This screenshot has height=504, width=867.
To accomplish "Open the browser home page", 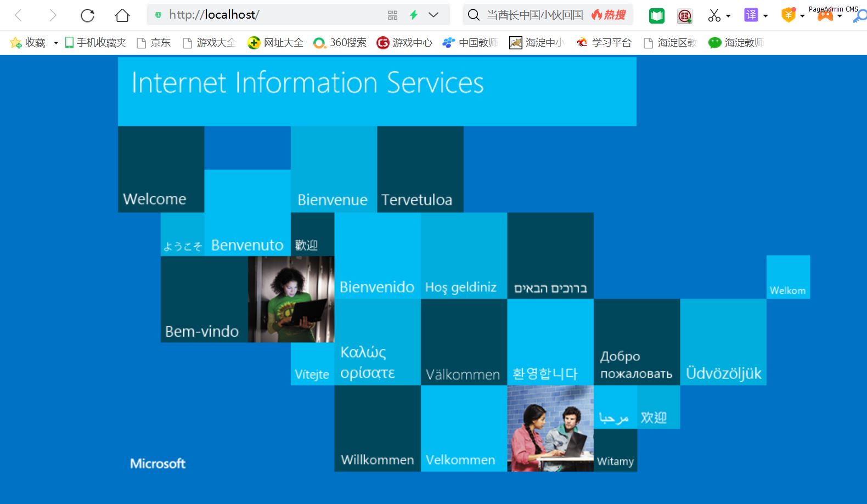I will pos(122,15).
